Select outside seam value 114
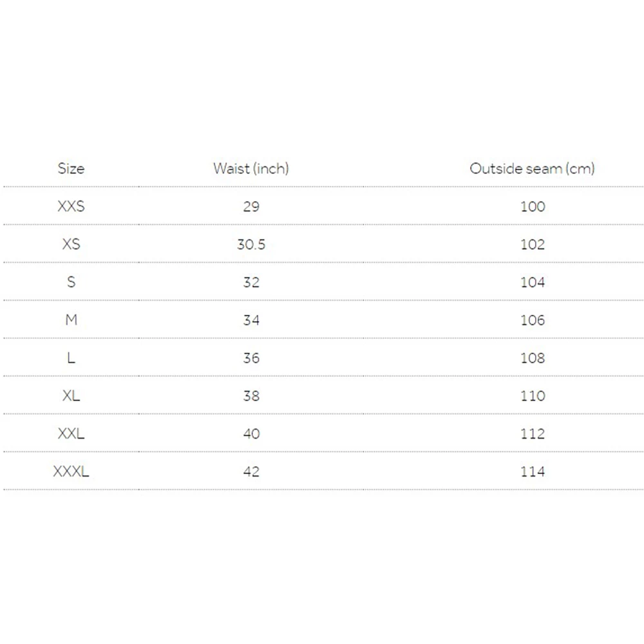 pos(533,472)
